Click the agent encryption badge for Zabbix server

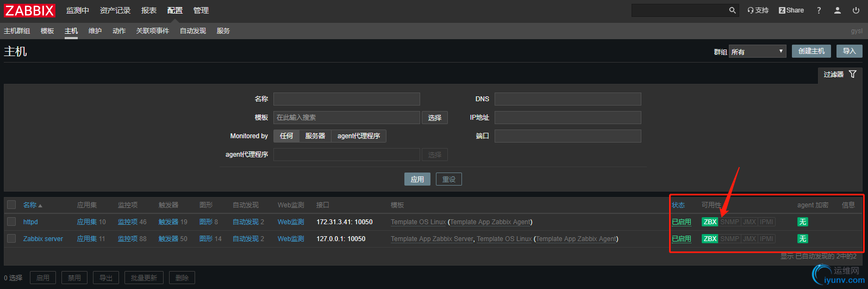(x=802, y=238)
